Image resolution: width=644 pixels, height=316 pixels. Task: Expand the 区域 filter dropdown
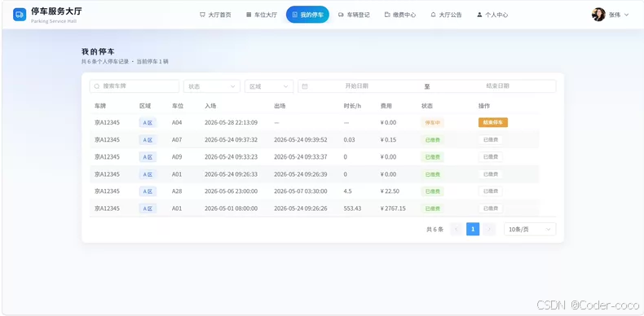[269, 86]
